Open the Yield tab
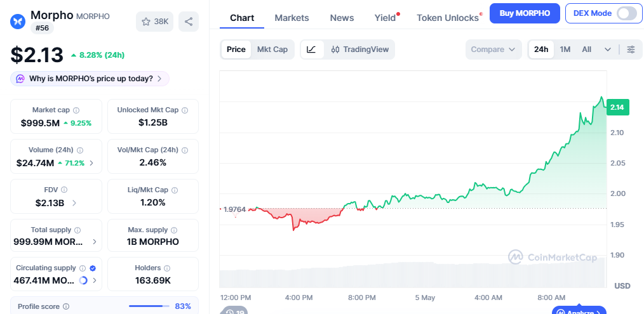Image resolution: width=644 pixels, height=314 pixels. tap(386, 18)
